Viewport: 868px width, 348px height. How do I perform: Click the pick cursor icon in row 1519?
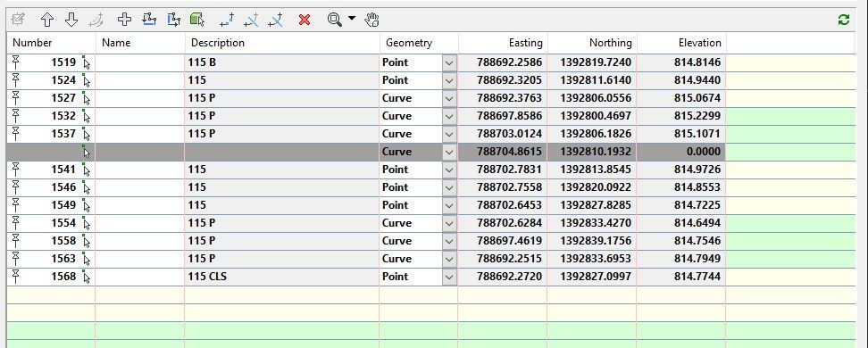tap(86, 62)
